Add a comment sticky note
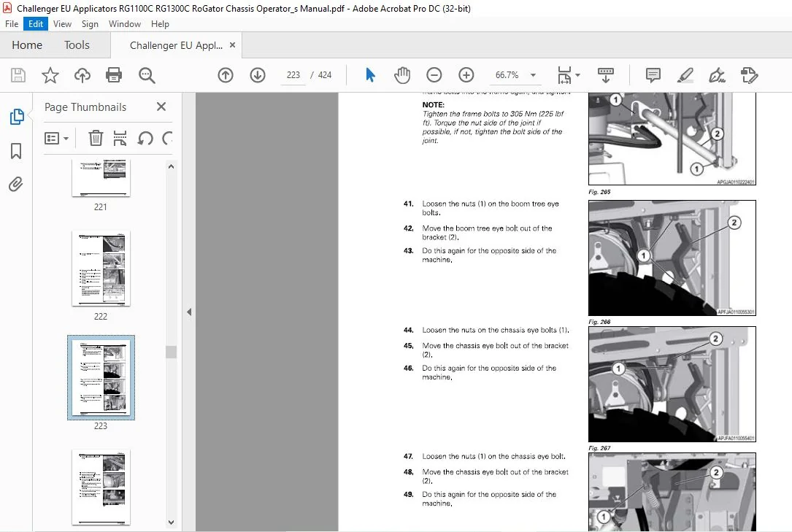The image size is (792, 532). 653,75
